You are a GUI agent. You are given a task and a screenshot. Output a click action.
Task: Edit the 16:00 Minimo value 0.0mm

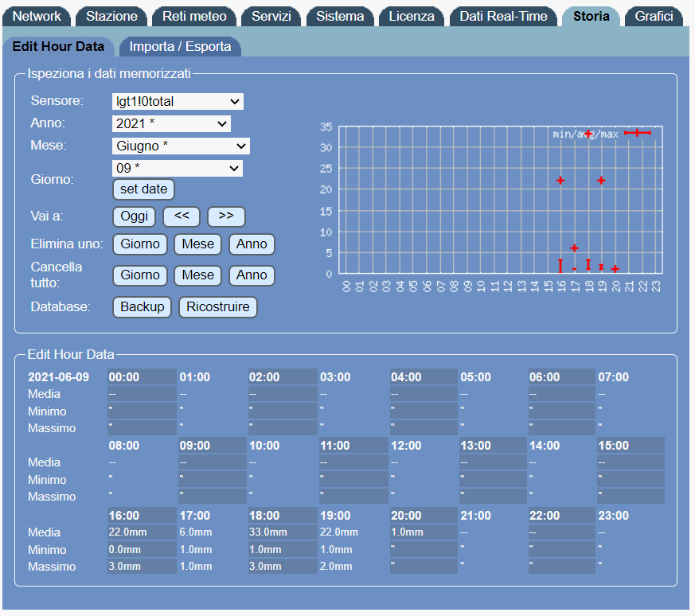pyautogui.click(x=142, y=549)
